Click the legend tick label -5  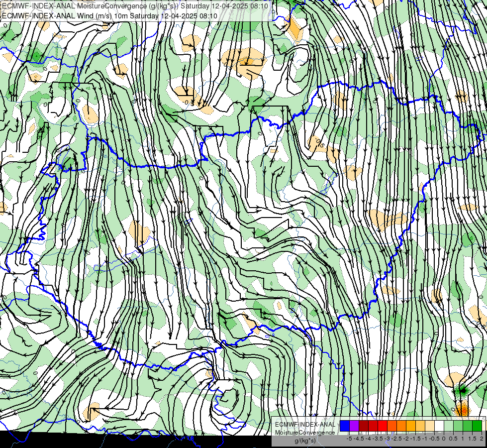[349, 439]
